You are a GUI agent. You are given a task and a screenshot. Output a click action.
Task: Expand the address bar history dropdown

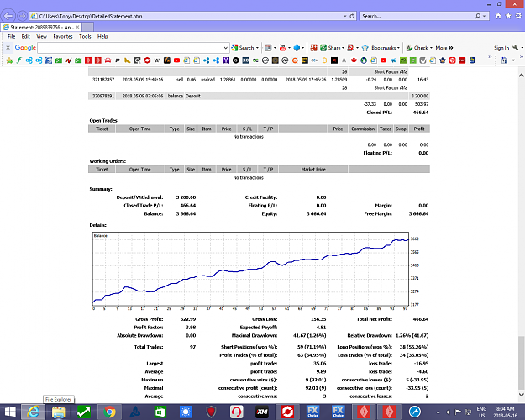click(345, 16)
